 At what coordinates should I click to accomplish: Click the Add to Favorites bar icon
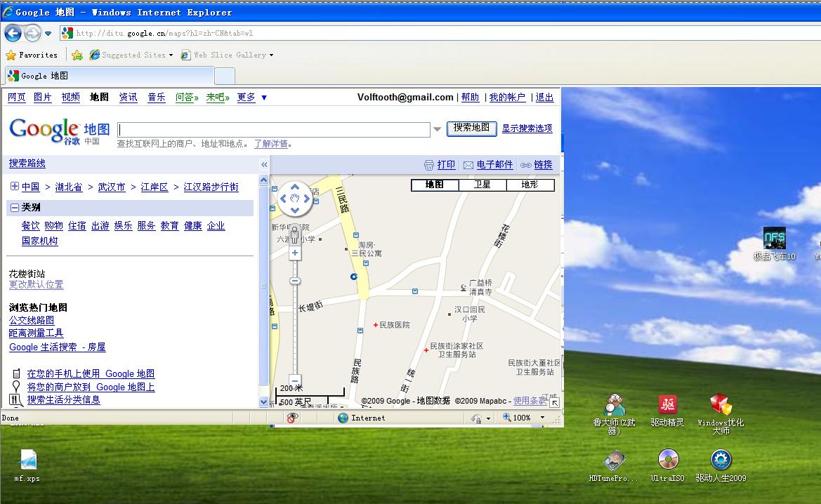[77, 55]
